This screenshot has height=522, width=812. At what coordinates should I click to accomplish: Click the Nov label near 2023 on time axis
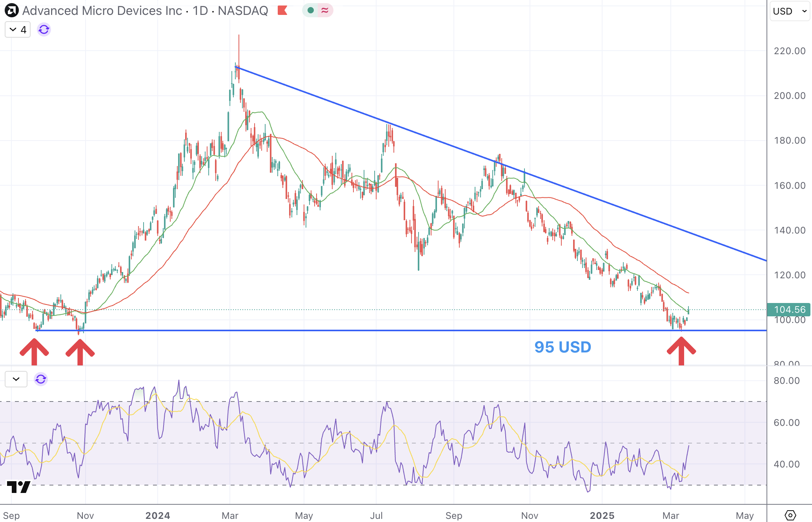click(x=85, y=516)
